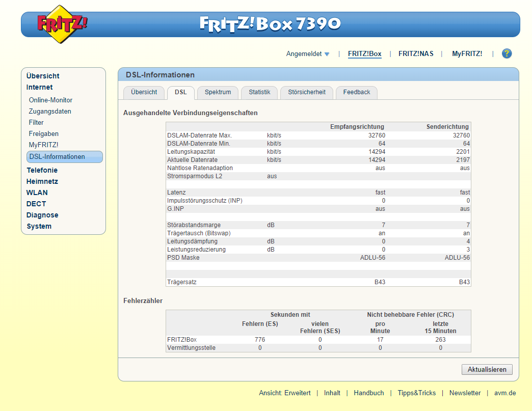Open Freigaben sidebar entry

point(43,133)
